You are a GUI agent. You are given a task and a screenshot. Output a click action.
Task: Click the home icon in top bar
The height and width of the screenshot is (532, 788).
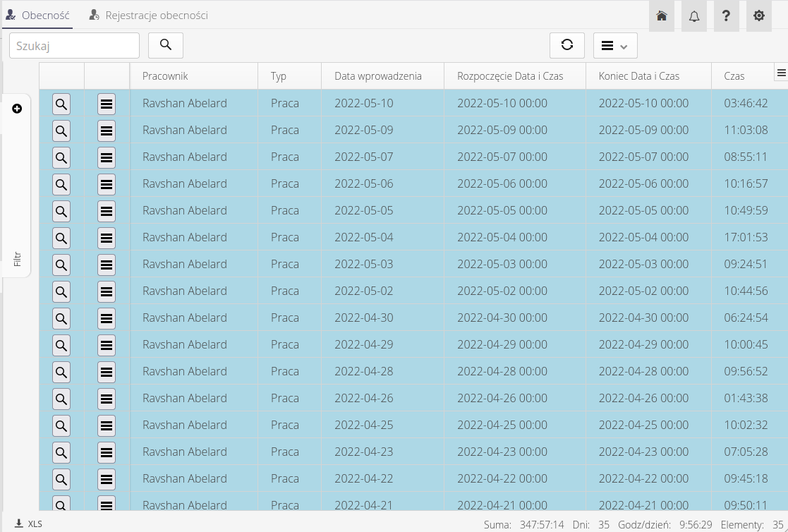pos(662,16)
